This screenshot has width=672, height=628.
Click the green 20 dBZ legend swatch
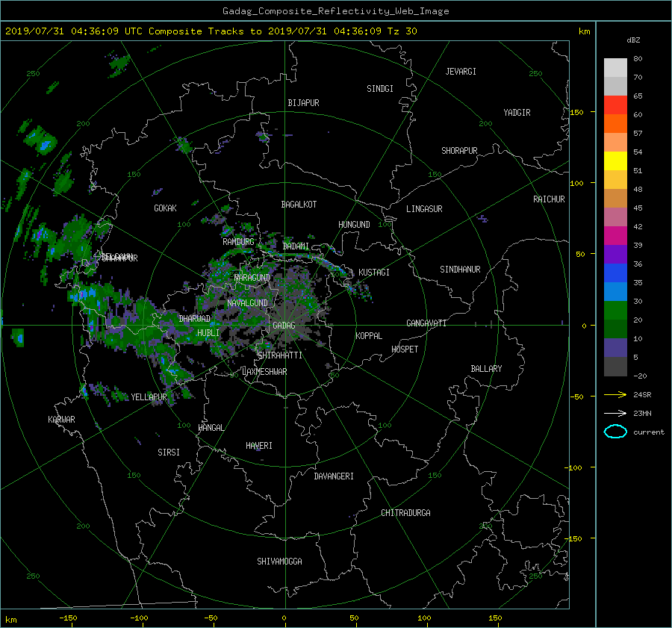tap(615, 311)
